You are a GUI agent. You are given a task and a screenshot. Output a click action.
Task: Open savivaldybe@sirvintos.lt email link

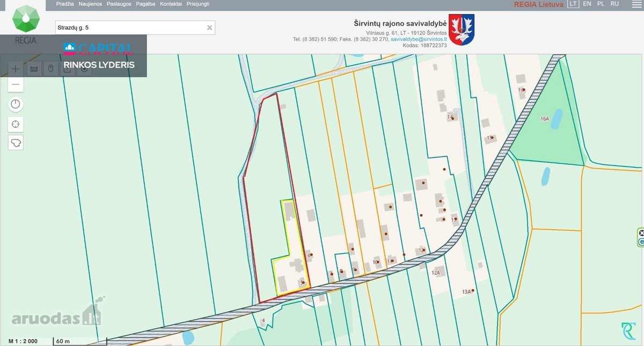click(419, 39)
